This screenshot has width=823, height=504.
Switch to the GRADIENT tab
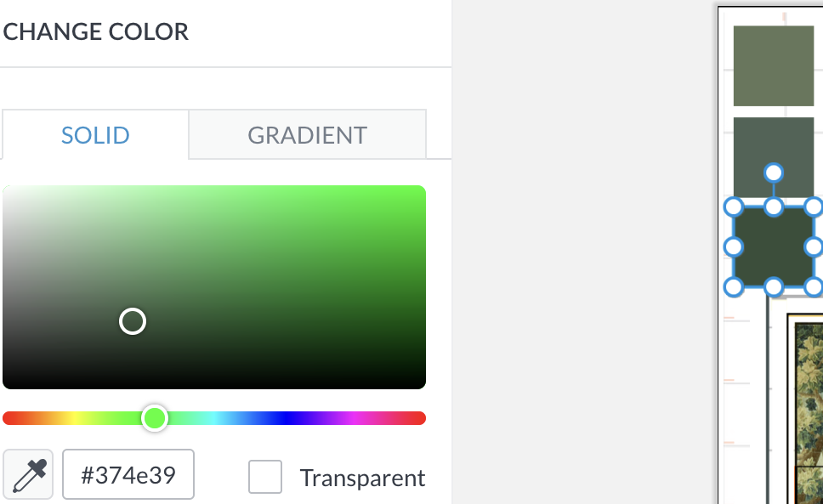point(308,135)
